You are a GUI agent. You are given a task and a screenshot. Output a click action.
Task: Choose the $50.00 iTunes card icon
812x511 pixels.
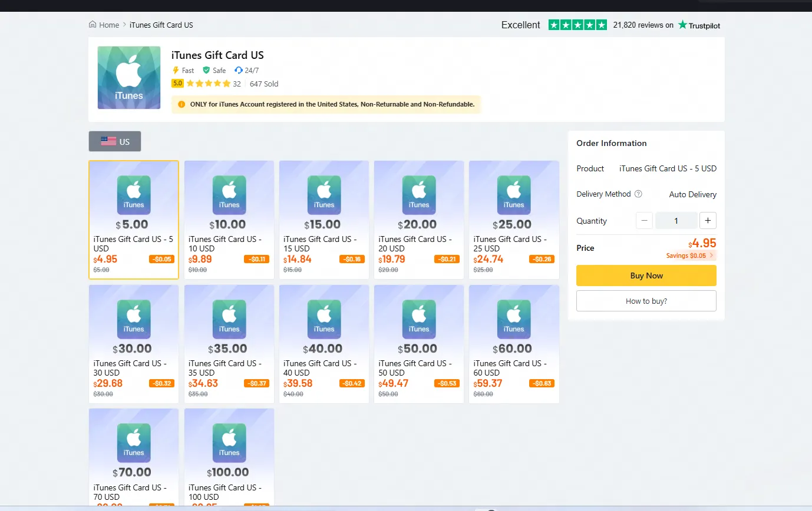click(x=419, y=319)
